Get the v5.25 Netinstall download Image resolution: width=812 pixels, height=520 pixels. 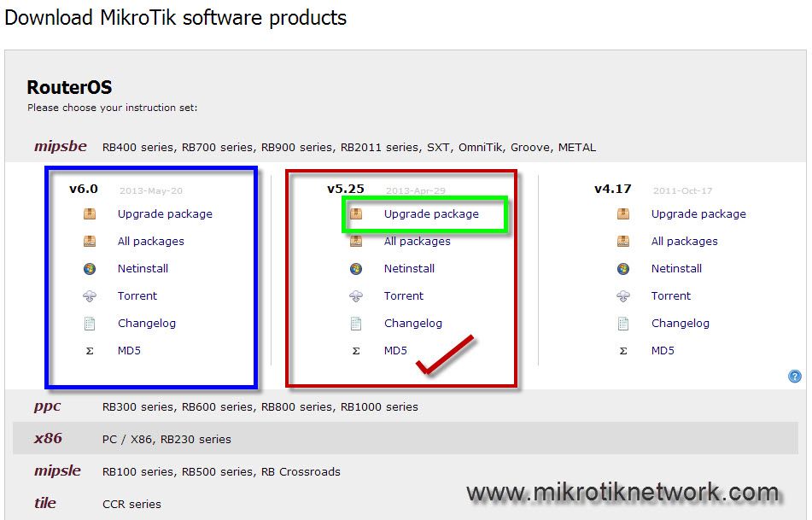click(409, 269)
